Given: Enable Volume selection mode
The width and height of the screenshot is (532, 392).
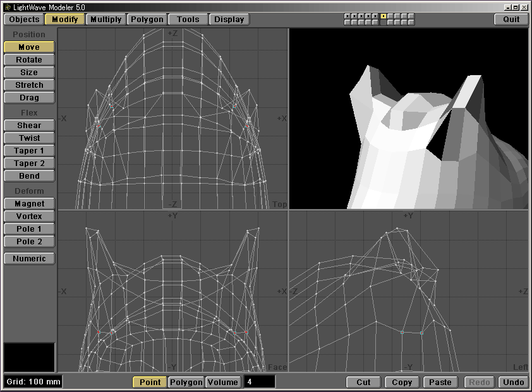Looking at the screenshot, I should pyautogui.click(x=223, y=382).
